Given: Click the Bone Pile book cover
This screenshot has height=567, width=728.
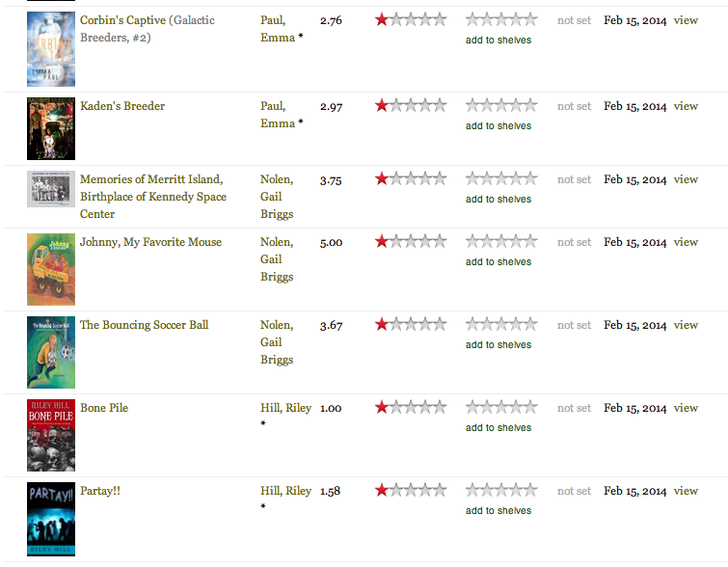Looking at the screenshot, I should click(x=50, y=435).
